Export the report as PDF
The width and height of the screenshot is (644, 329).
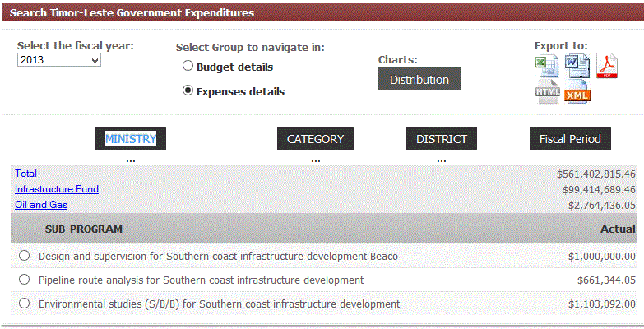607,66
